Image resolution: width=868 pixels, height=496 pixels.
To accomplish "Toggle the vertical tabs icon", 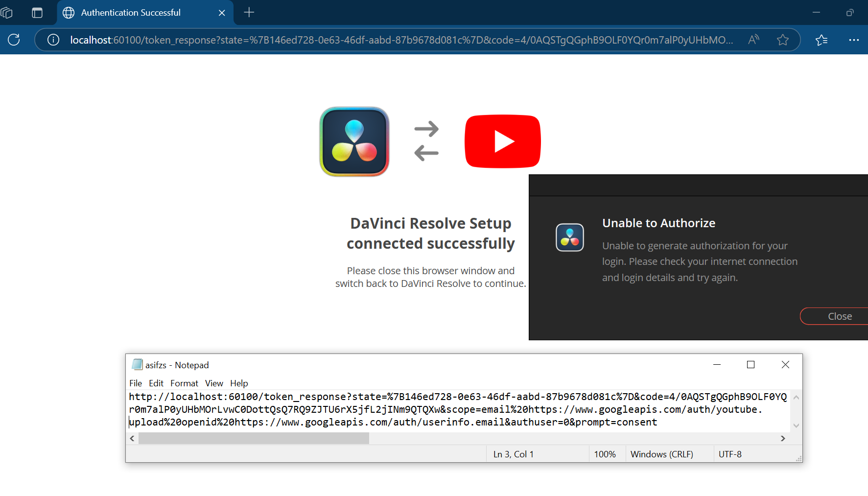I will (x=37, y=13).
